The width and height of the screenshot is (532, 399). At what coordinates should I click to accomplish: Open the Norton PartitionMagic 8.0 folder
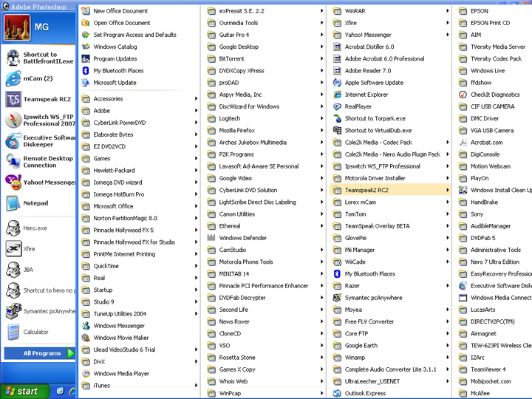pyautogui.click(x=140, y=218)
